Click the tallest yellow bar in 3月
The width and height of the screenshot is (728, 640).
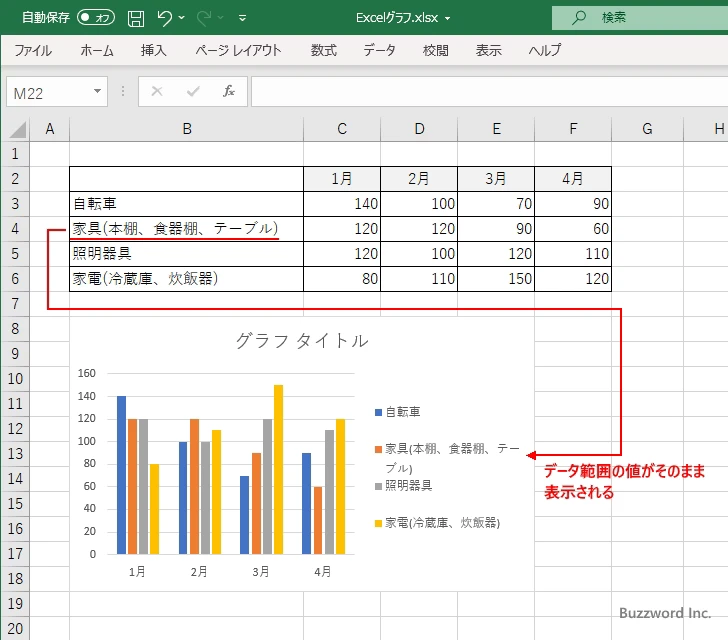coord(279,470)
